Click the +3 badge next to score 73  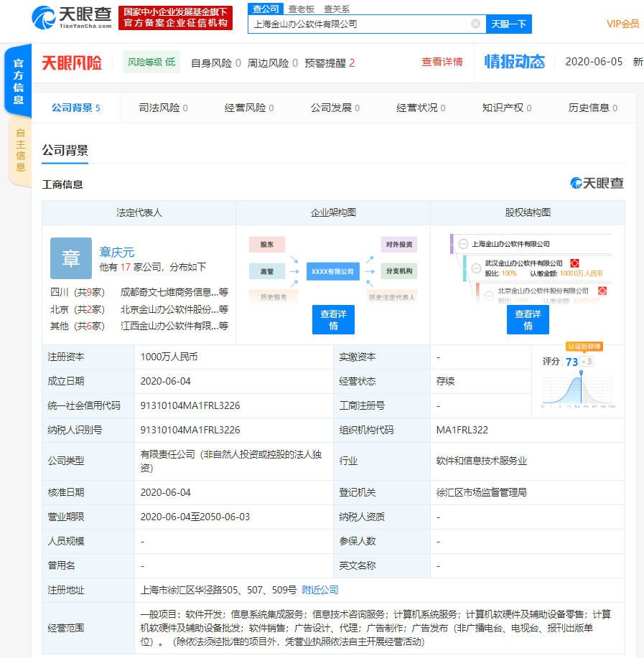(x=587, y=362)
